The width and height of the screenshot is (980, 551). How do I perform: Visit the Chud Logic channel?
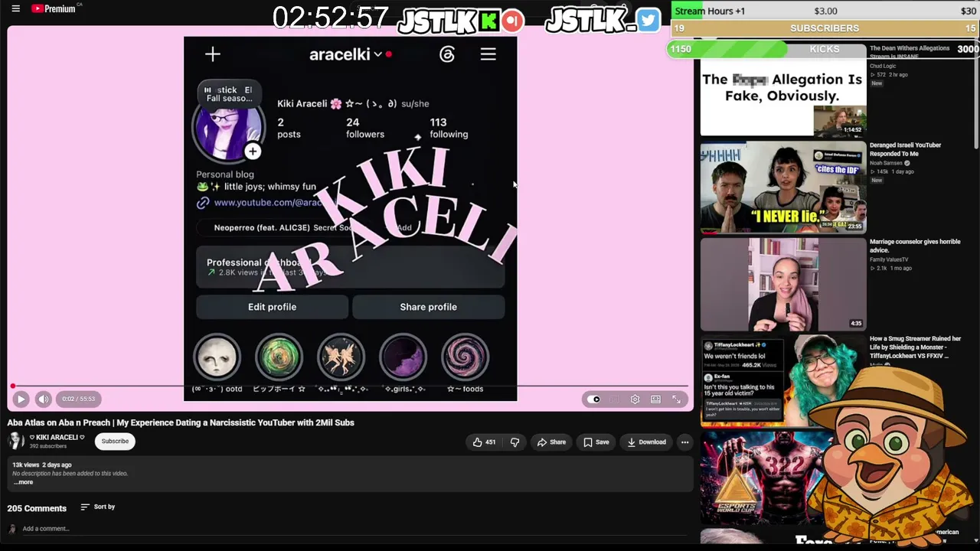[x=883, y=66]
